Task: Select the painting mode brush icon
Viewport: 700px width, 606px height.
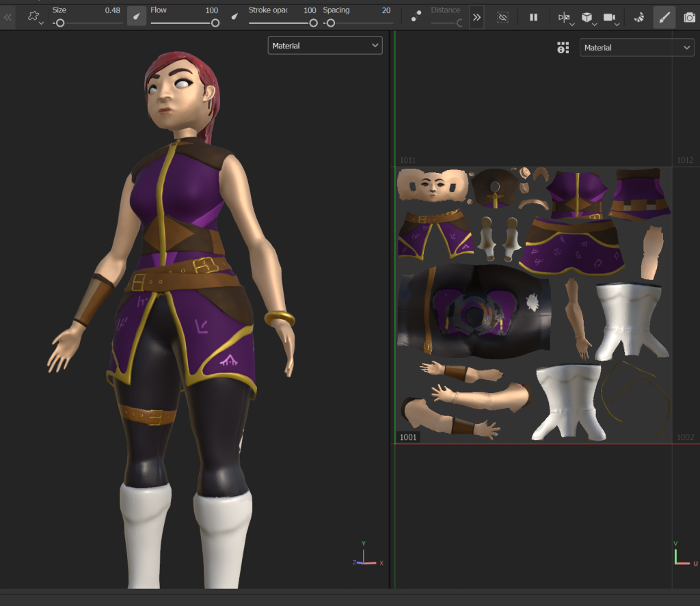Action: (x=663, y=17)
